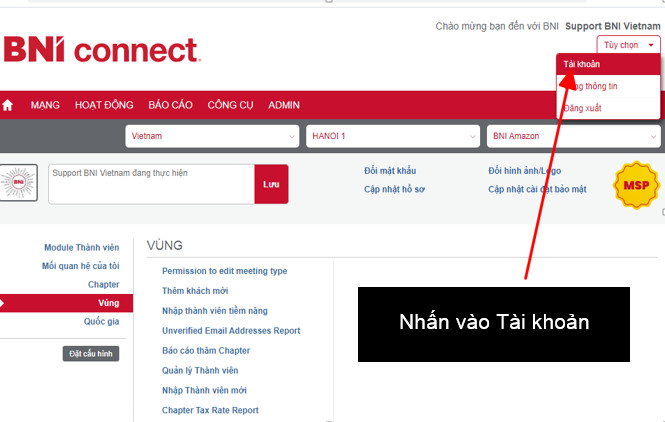Open the MẠNG menu
665x422 pixels.
tap(45, 105)
